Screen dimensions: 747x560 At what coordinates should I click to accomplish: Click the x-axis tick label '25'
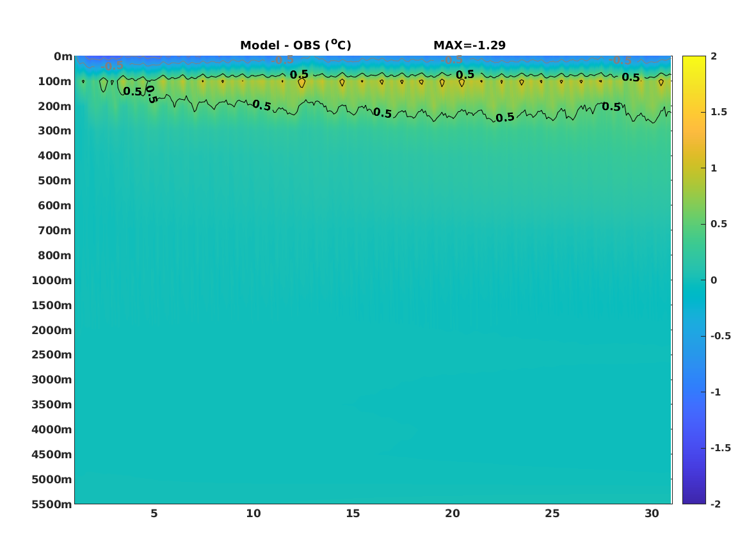pos(552,513)
